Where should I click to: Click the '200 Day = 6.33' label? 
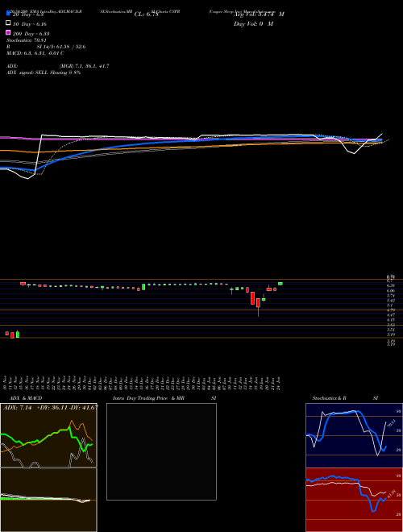point(31,34)
